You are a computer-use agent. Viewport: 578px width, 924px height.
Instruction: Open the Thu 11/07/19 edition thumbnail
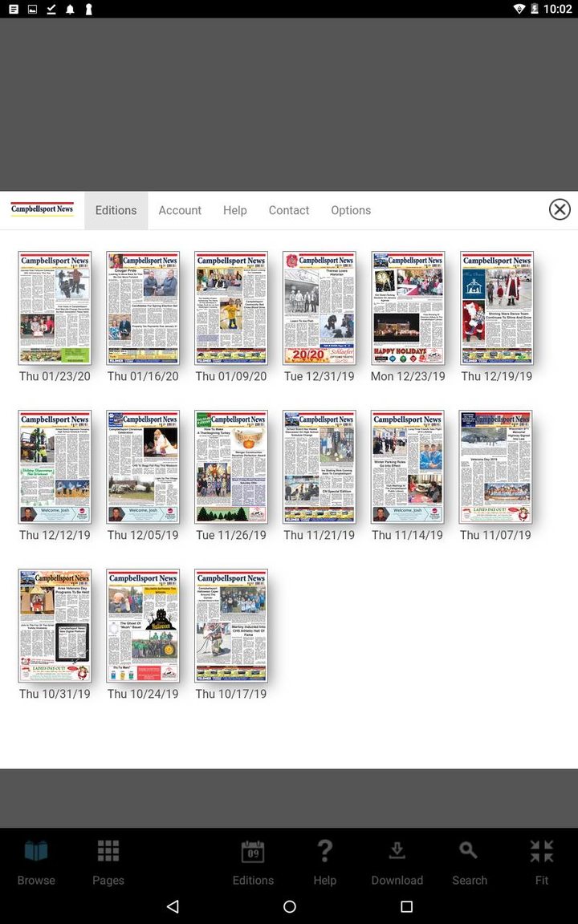[x=495, y=468]
